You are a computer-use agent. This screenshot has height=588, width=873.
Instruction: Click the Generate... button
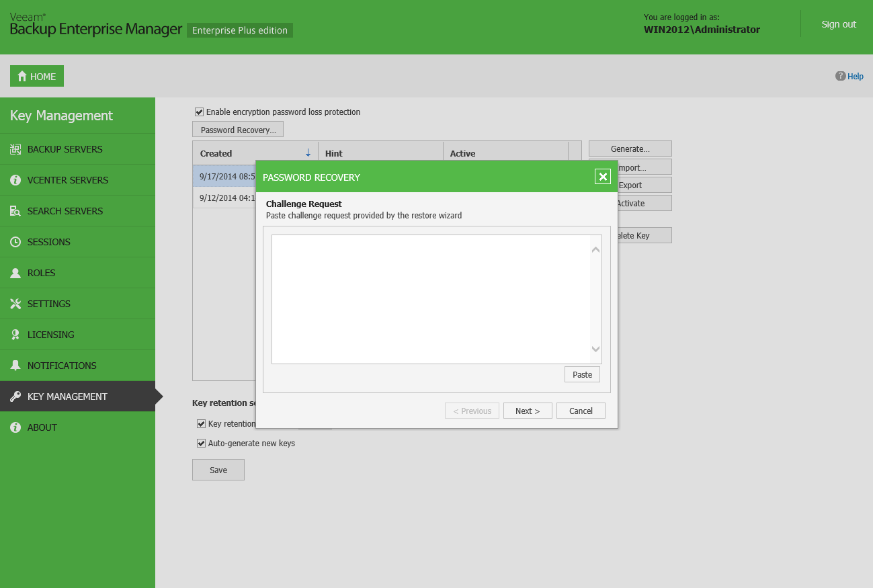click(x=630, y=149)
